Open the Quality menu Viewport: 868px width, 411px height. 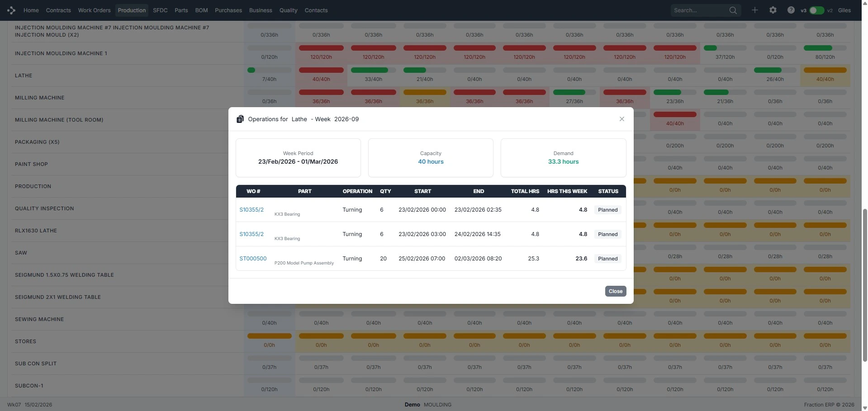[288, 10]
